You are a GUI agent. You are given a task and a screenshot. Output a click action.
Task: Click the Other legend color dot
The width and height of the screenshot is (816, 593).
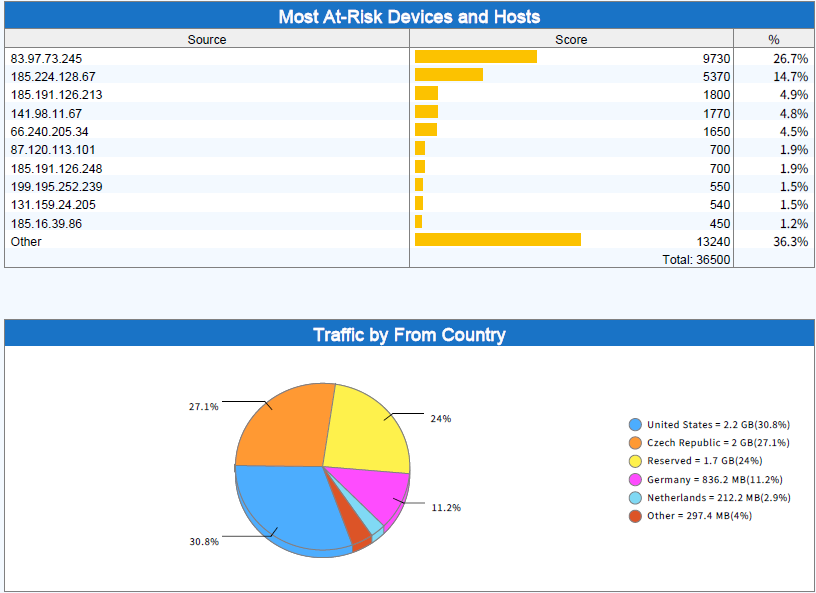coord(635,516)
